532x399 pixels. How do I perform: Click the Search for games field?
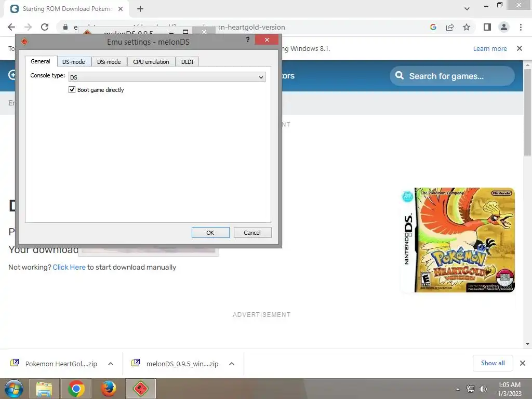[x=453, y=76]
